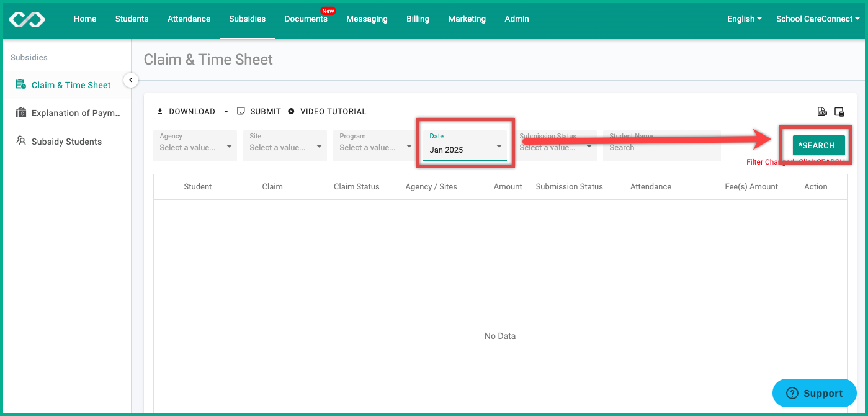Viewport: 868px width, 416px height.
Task: Open the Marketing menu
Action: pos(467,19)
